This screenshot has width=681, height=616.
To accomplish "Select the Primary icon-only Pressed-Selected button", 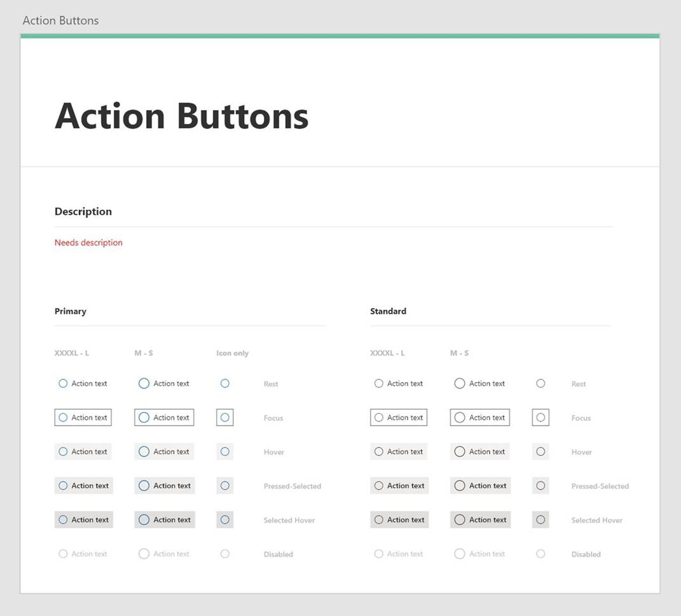I will click(x=224, y=485).
